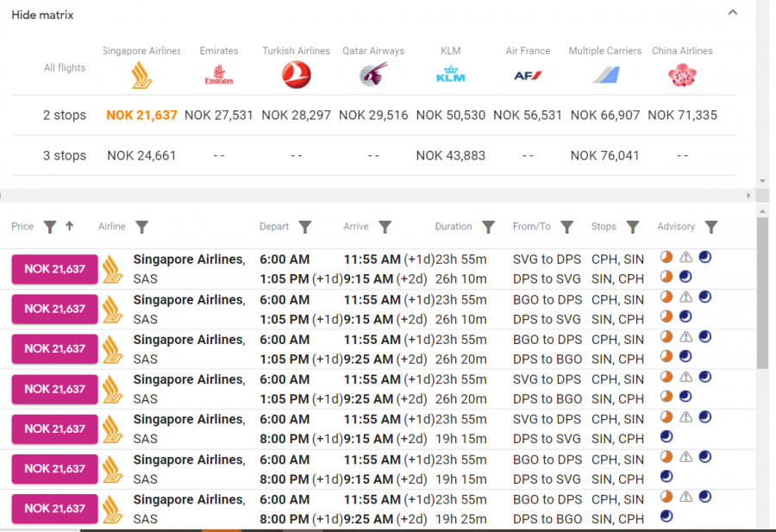776x532 pixels.
Task: Open the Advisory column filter
Action: [711, 227]
